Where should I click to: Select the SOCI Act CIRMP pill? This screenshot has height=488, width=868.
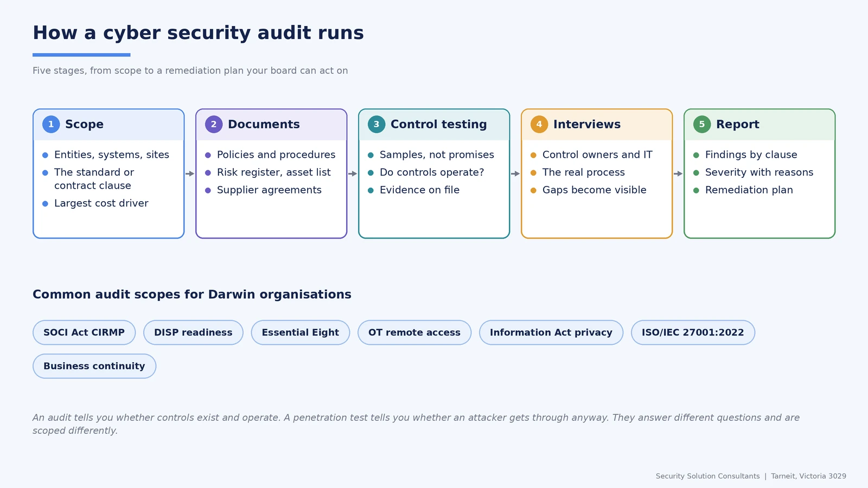tap(84, 332)
